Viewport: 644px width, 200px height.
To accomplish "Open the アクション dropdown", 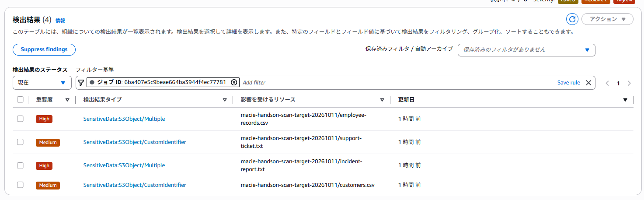I will tap(607, 19).
